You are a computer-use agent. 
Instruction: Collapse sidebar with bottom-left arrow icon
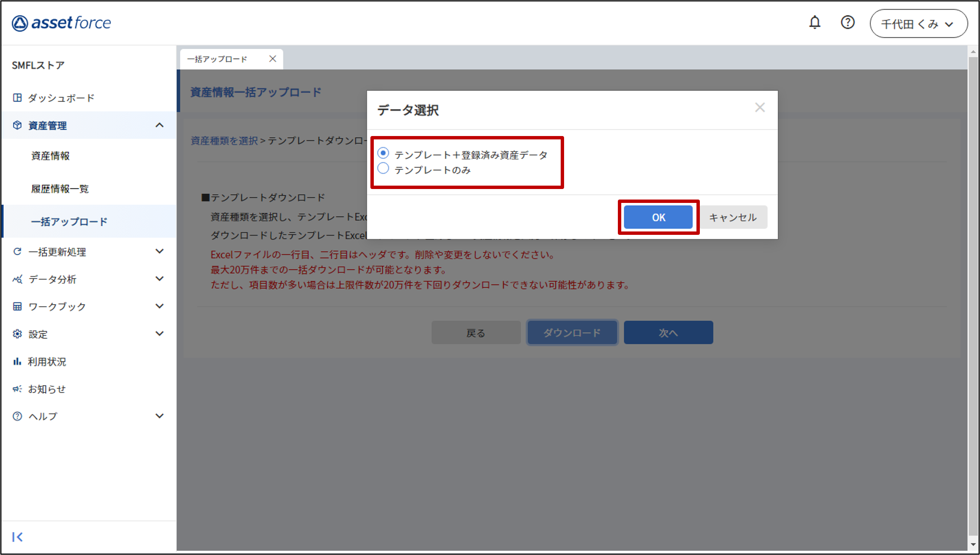tap(17, 537)
